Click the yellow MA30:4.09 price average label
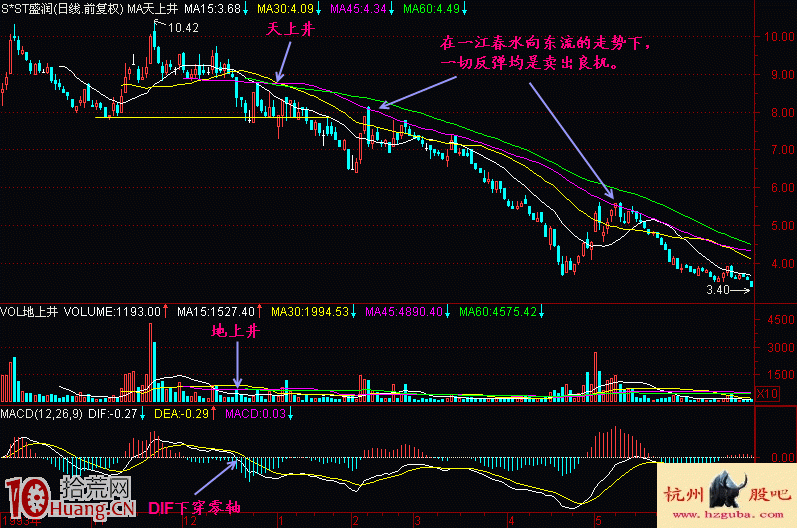The height and width of the screenshot is (528, 797). pyautogui.click(x=285, y=9)
